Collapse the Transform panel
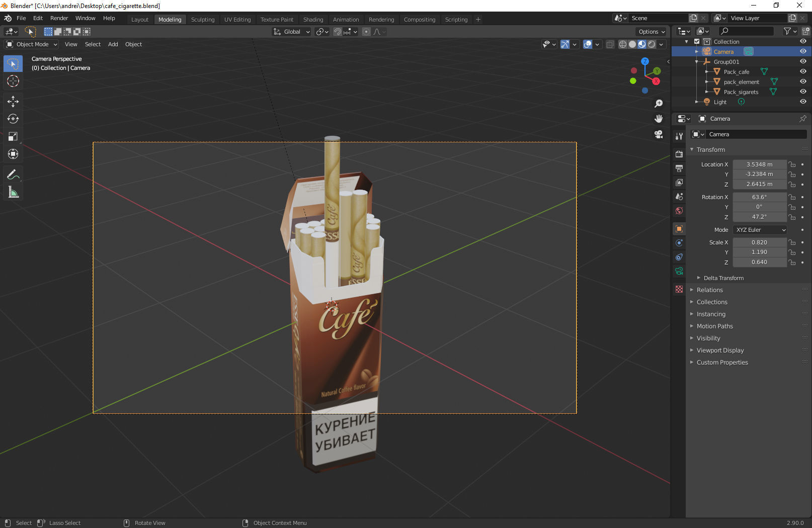The height and width of the screenshot is (528, 812). (692, 149)
